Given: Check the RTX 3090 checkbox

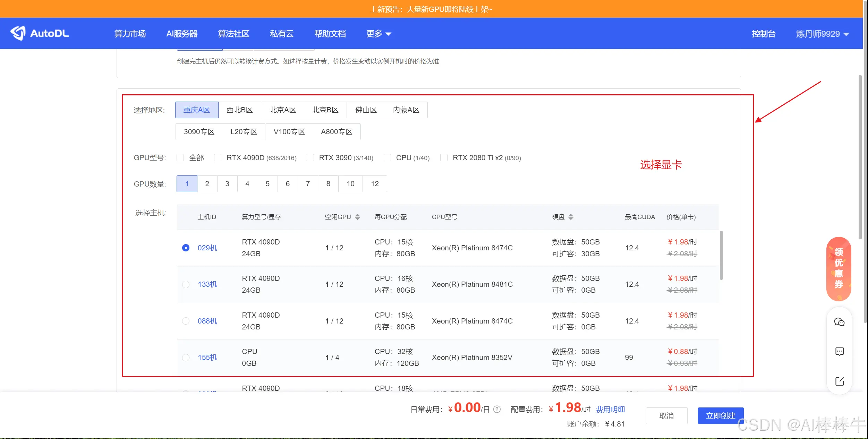Looking at the screenshot, I should point(310,158).
